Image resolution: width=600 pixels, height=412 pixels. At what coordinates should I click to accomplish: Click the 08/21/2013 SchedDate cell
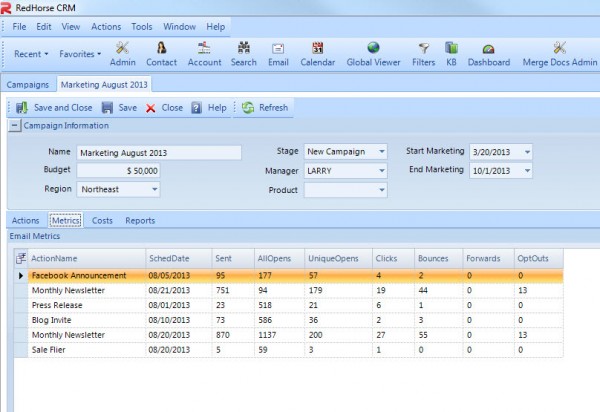coord(179,290)
